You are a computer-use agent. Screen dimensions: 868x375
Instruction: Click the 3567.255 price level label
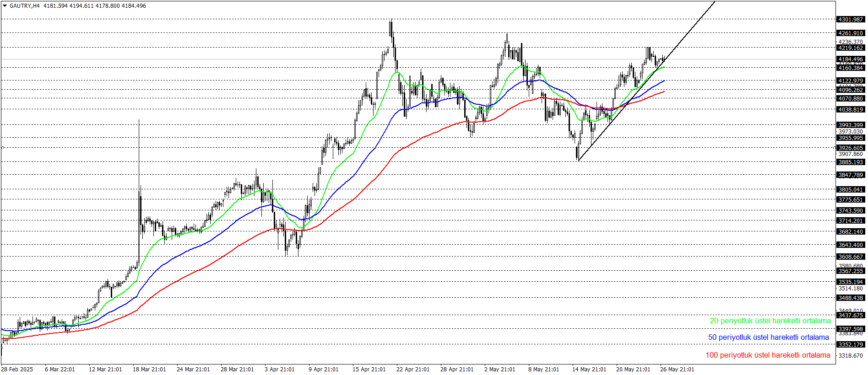851,271
